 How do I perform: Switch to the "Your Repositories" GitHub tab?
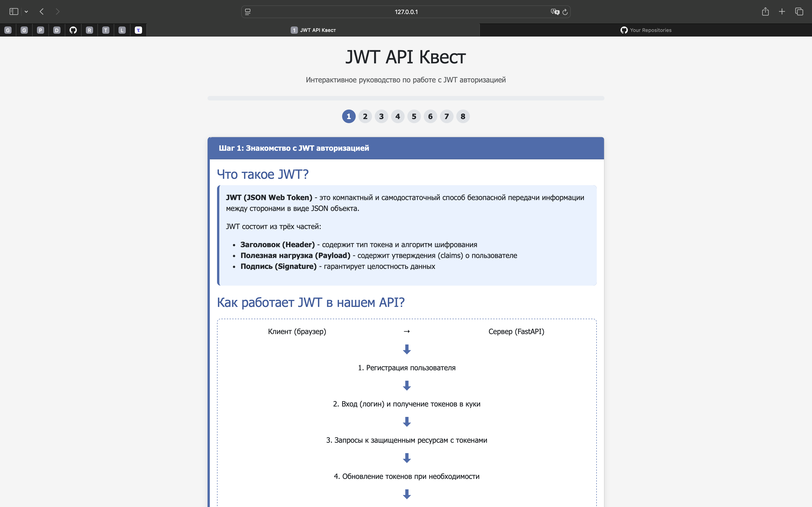coord(645,30)
